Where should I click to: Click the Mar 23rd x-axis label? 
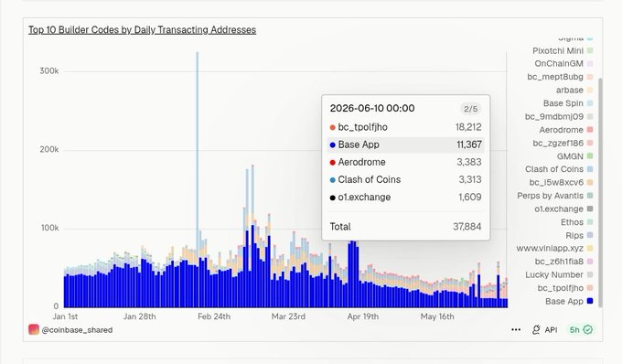pyautogui.click(x=288, y=316)
